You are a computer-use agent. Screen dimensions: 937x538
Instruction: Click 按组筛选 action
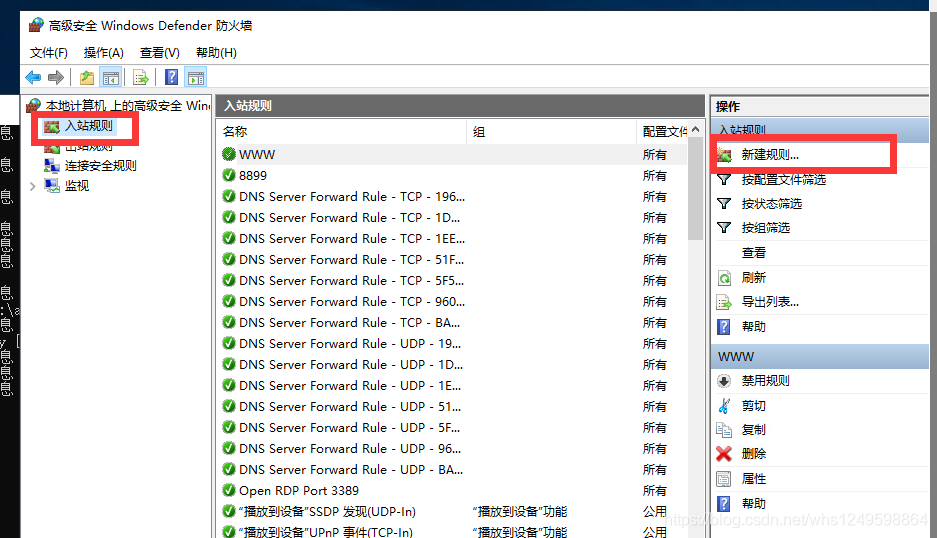765,228
